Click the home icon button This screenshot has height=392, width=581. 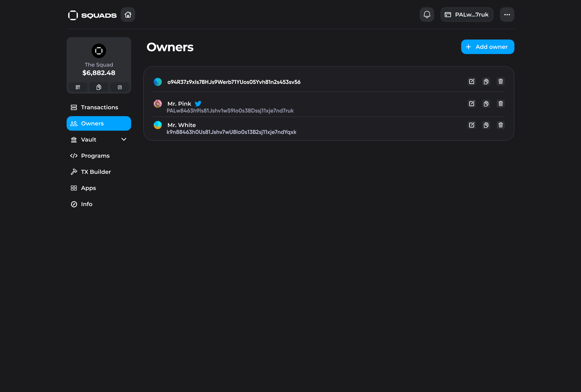pyautogui.click(x=128, y=15)
